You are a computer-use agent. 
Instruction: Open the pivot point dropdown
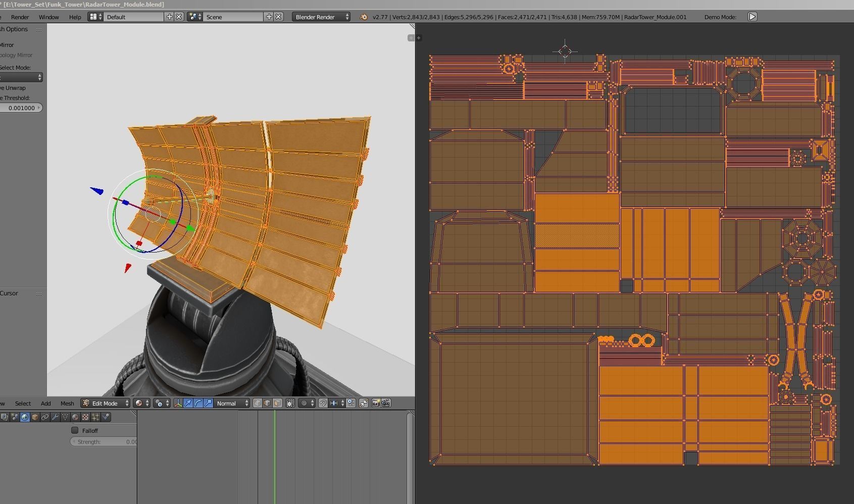tap(162, 403)
